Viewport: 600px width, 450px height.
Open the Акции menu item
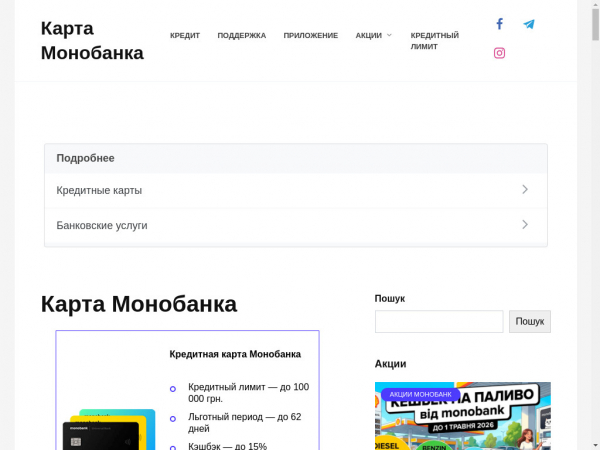pyautogui.click(x=368, y=36)
